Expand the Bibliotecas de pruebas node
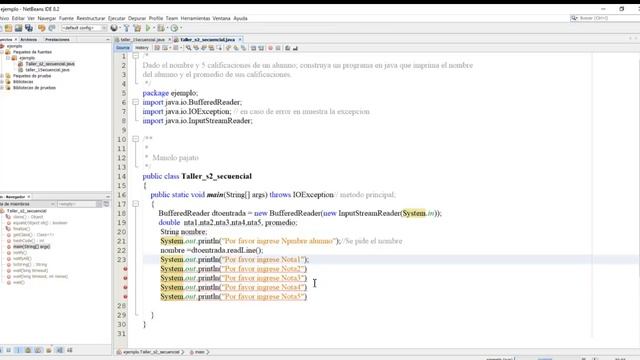 [x=2, y=88]
